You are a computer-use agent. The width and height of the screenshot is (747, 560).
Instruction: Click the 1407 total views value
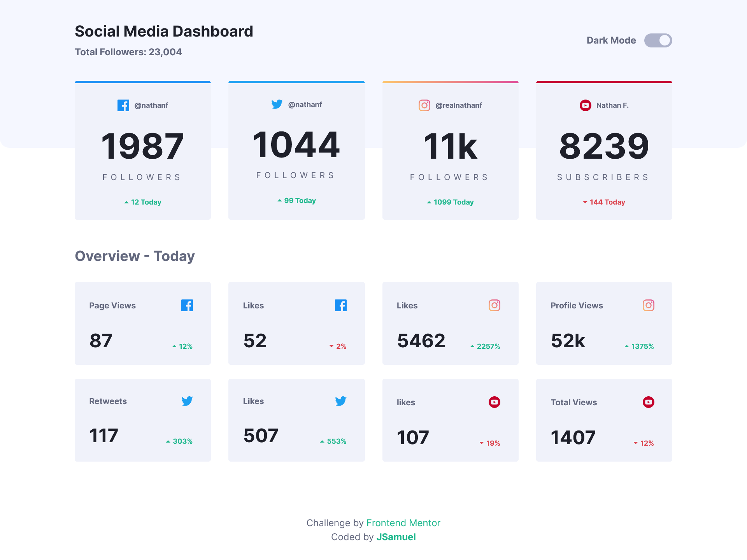[573, 437]
